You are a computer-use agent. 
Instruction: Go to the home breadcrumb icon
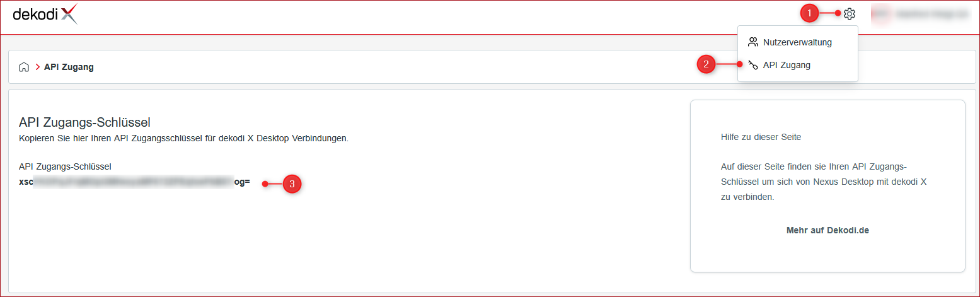(x=24, y=67)
